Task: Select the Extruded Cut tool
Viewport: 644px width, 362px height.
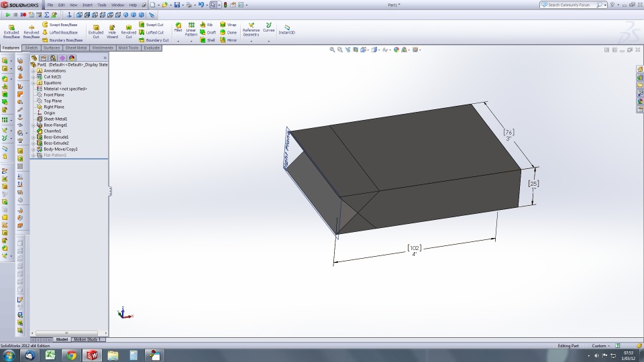Action: 96,32
